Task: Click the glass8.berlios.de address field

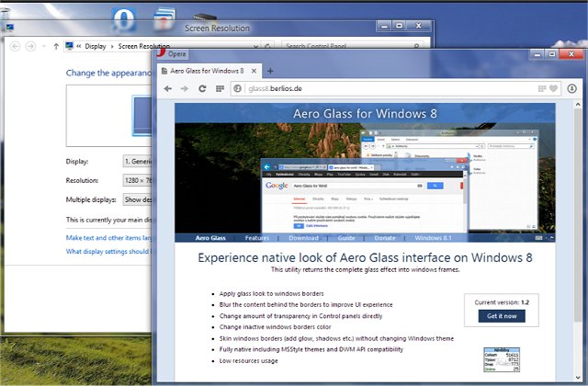Action: 390,88
